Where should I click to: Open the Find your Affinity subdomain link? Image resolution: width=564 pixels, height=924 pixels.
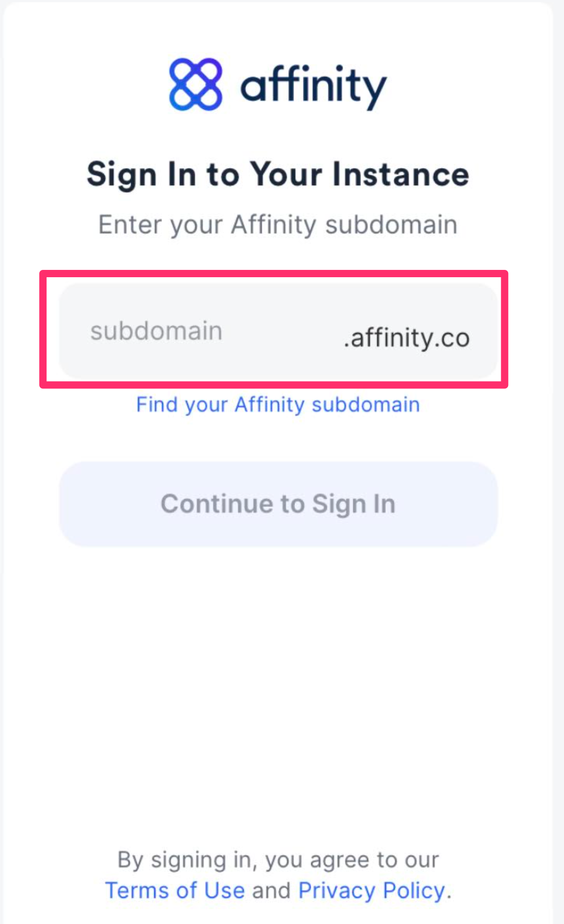coord(278,404)
